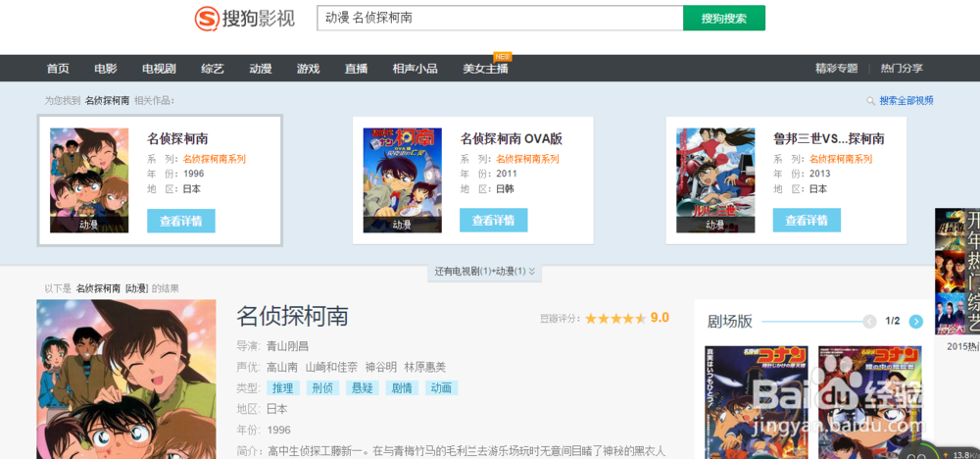Open the 动漫 nav item
Viewport: 980px width, 459px height.
261,69
